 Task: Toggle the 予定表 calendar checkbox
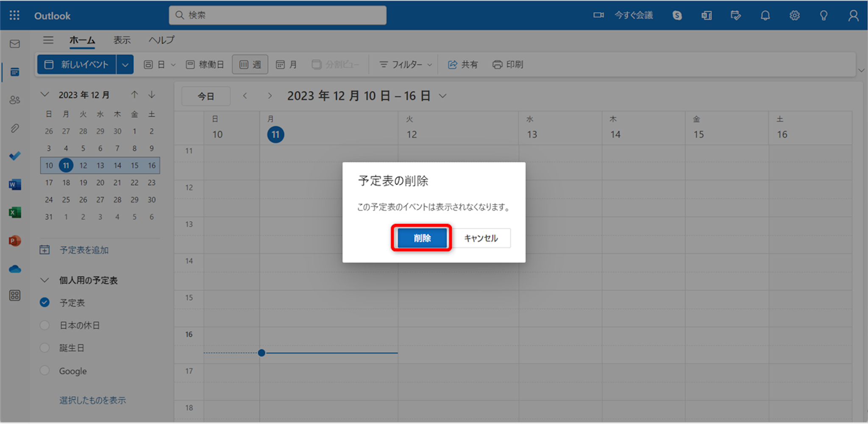tap(45, 302)
